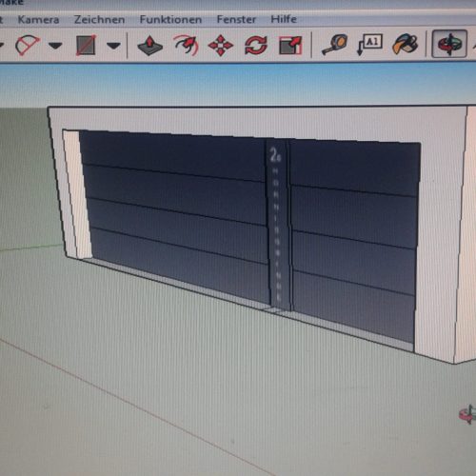Open the Hilfe menu

coord(284,19)
